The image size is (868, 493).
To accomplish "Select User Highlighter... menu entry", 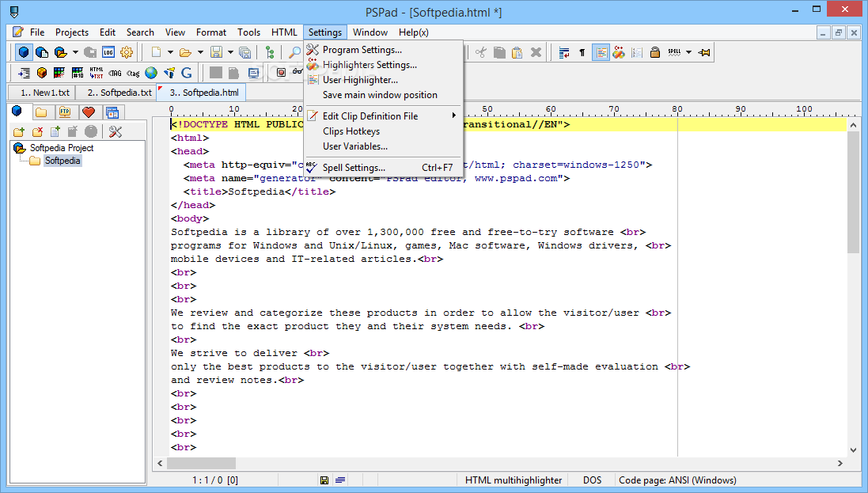I will click(x=383, y=80).
